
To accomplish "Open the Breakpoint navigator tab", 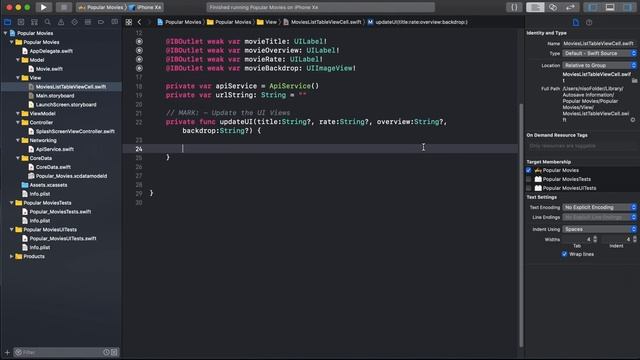I will 101,22.
